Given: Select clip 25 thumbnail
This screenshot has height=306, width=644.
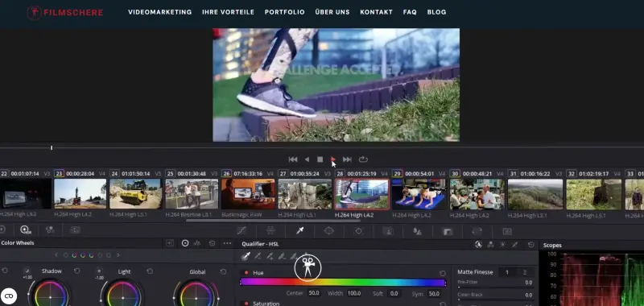Looking at the screenshot, I should [x=192, y=194].
